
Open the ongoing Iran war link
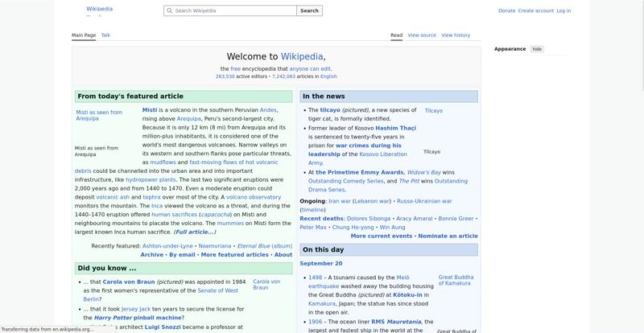pyautogui.click(x=340, y=201)
